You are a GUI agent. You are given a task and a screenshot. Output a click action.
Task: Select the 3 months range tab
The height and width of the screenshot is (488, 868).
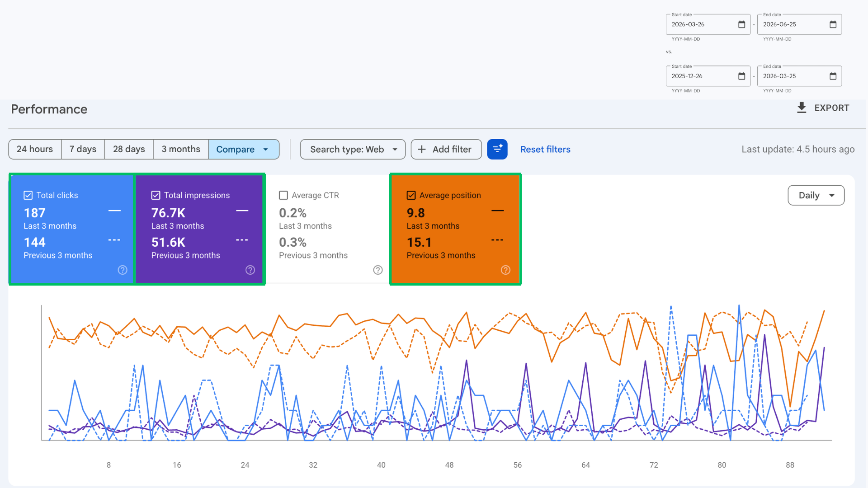pos(181,149)
